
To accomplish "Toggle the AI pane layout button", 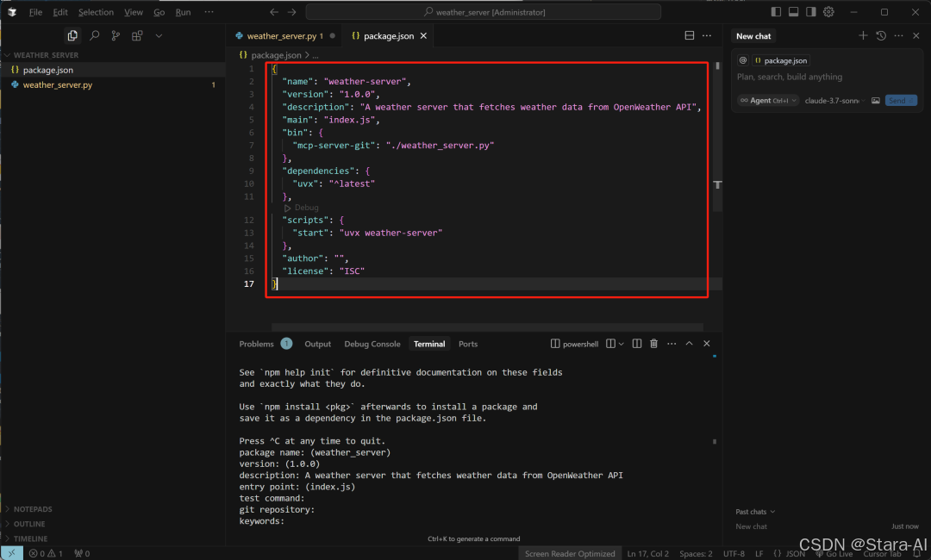I will 811,12.
